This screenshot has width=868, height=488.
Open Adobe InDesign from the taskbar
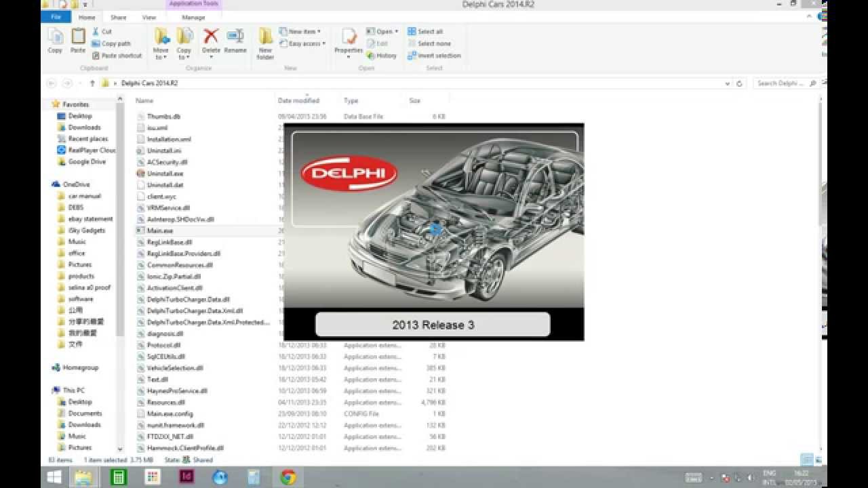click(x=186, y=477)
